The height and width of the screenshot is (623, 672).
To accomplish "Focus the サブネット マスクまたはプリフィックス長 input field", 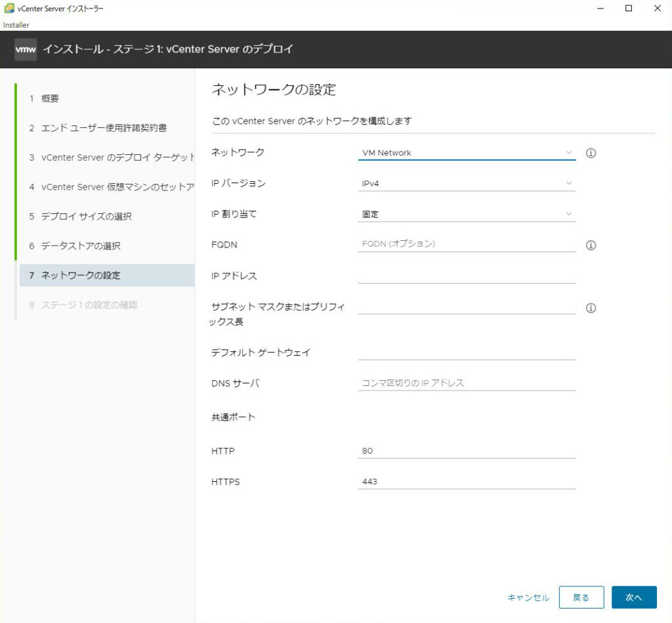I will pyautogui.click(x=467, y=306).
